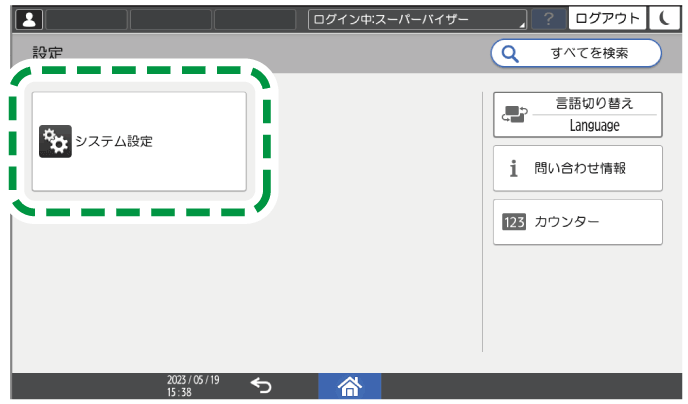
Task: Activate the crescent moon energy saver icon
Action: (665, 19)
